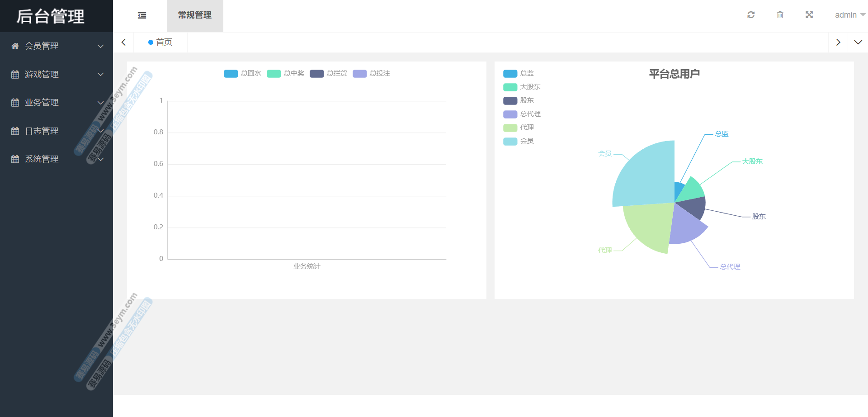Toggle the 总回水 series in chart legend

click(x=242, y=73)
